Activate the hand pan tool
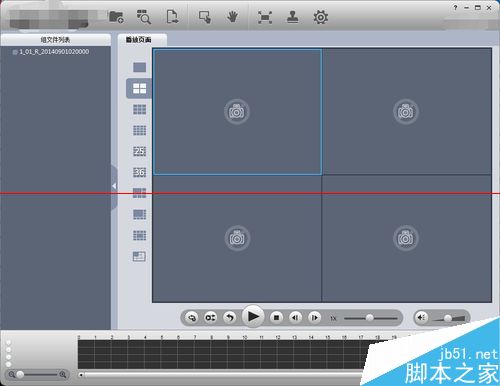 (232, 17)
